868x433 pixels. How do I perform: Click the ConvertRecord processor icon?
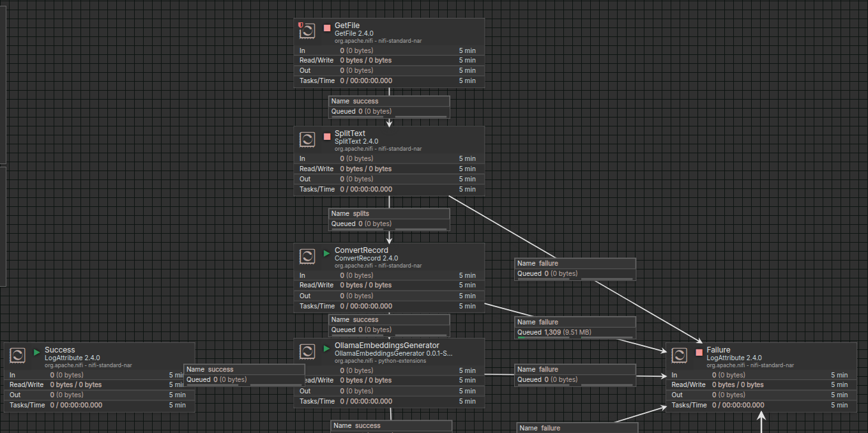tap(308, 256)
